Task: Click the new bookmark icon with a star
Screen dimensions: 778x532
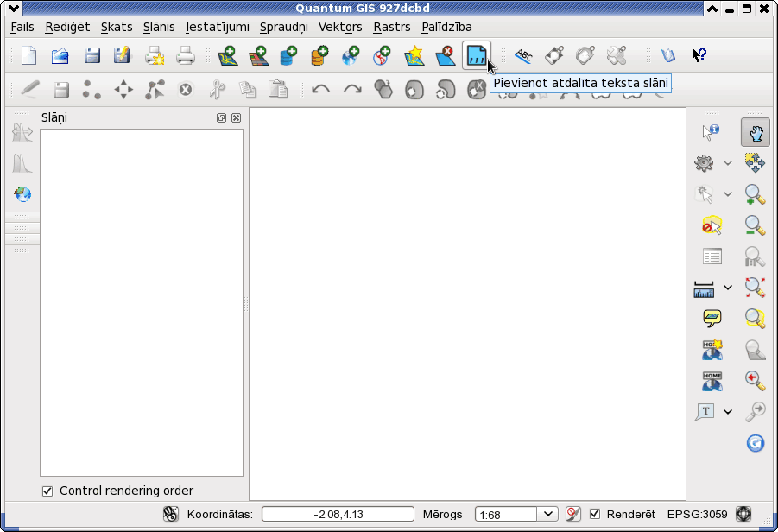Action: pos(712,350)
